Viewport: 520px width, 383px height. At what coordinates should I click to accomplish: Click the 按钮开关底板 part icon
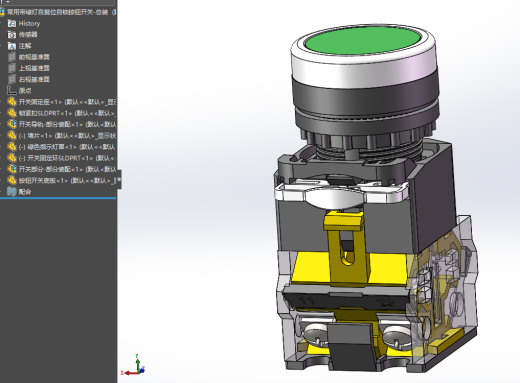(x=12, y=180)
